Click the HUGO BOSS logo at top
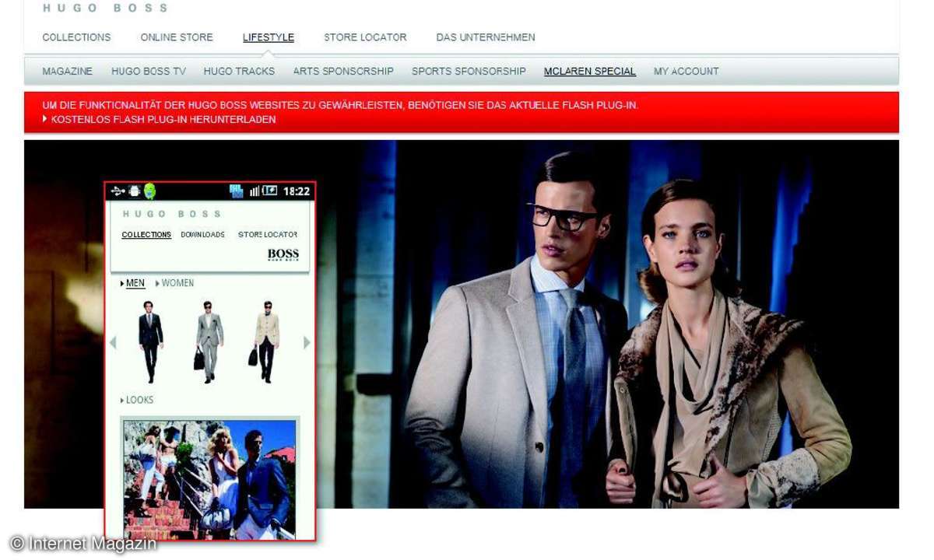The width and height of the screenshot is (934, 560). (105, 8)
